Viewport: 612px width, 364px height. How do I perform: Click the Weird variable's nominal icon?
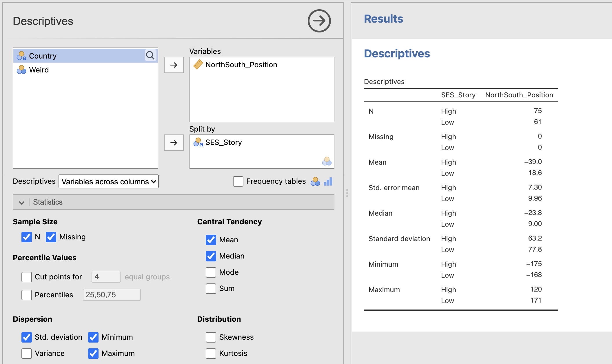(21, 70)
